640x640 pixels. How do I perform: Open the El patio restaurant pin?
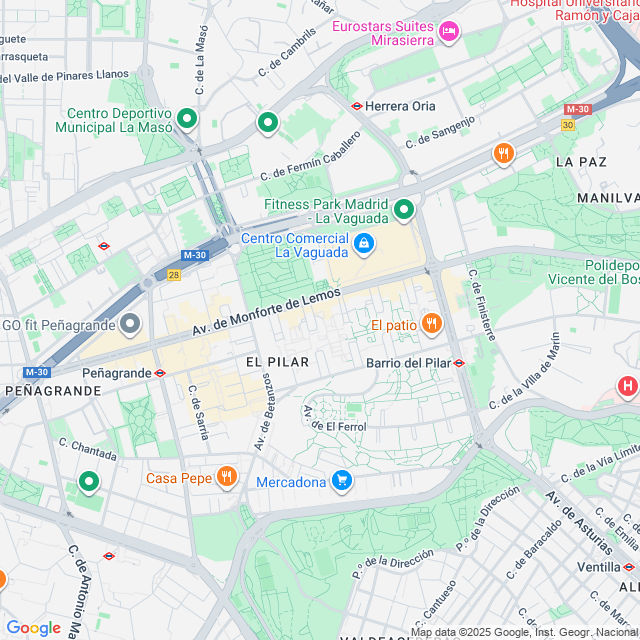[x=431, y=324]
